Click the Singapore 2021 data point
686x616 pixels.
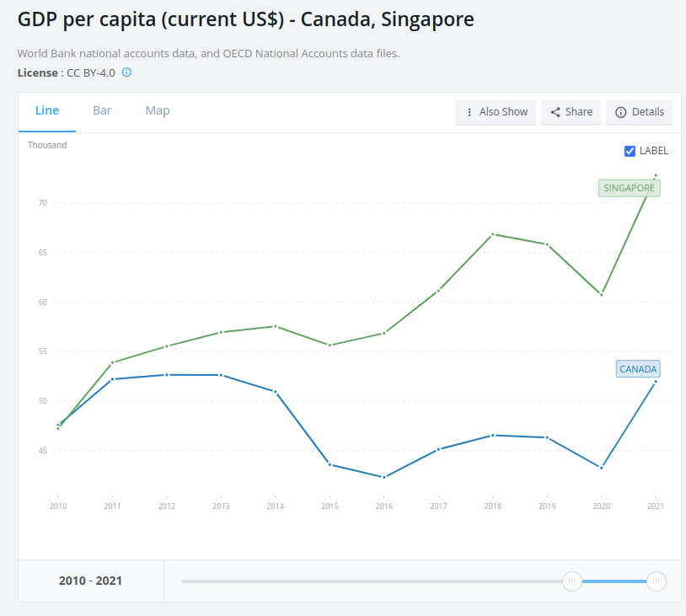tap(656, 175)
